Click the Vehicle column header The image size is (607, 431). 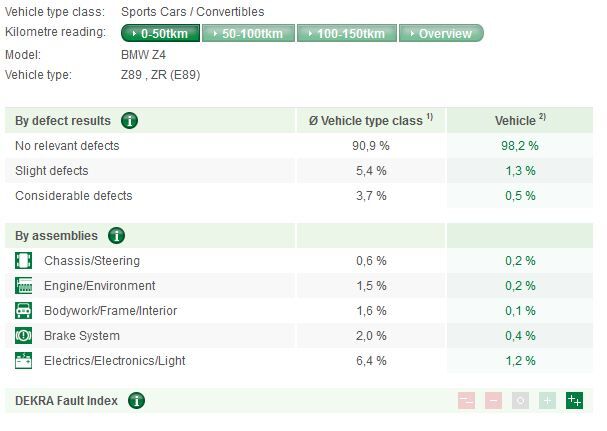pos(519,121)
